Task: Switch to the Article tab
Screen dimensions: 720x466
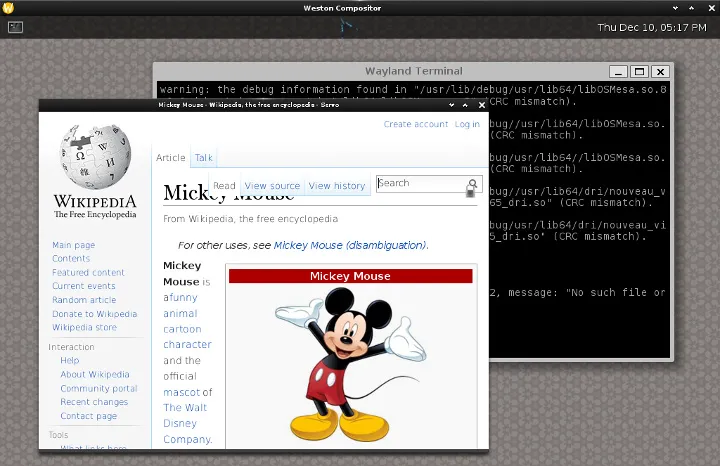Action: tap(170, 157)
